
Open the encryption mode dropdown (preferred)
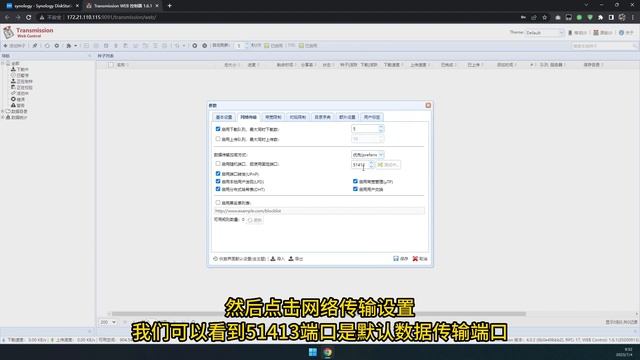(x=368, y=155)
